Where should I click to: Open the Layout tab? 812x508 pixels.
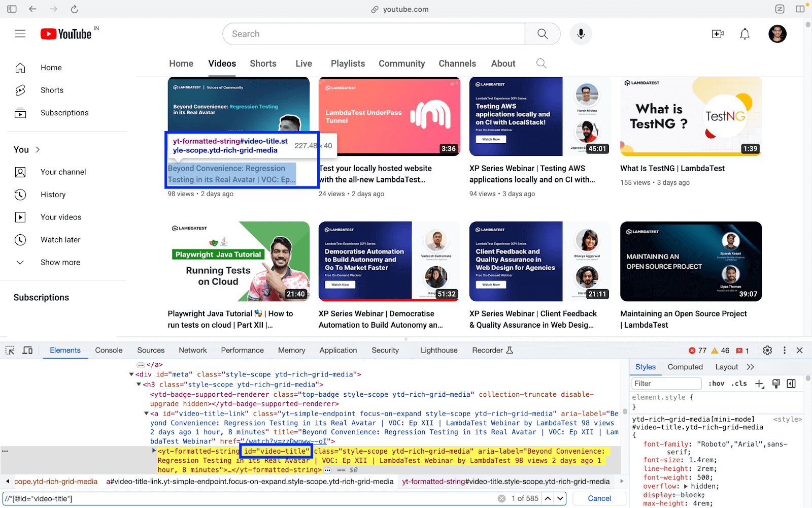(x=726, y=367)
